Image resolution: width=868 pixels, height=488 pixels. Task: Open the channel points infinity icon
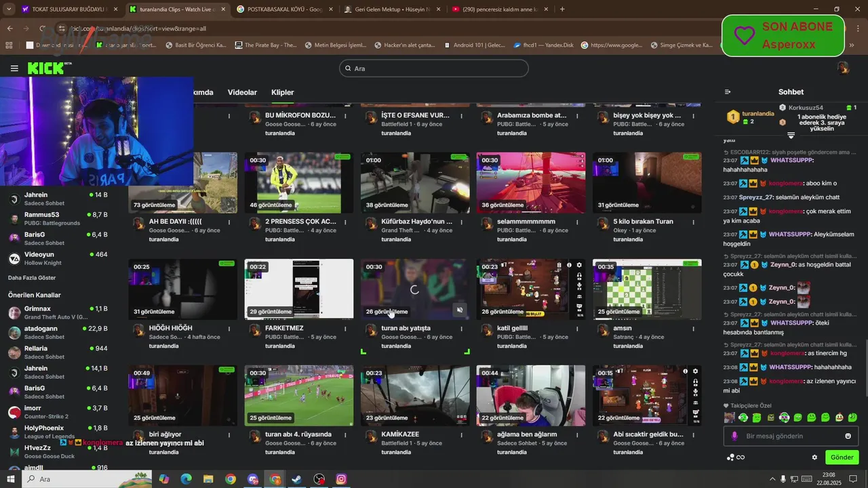click(x=741, y=457)
